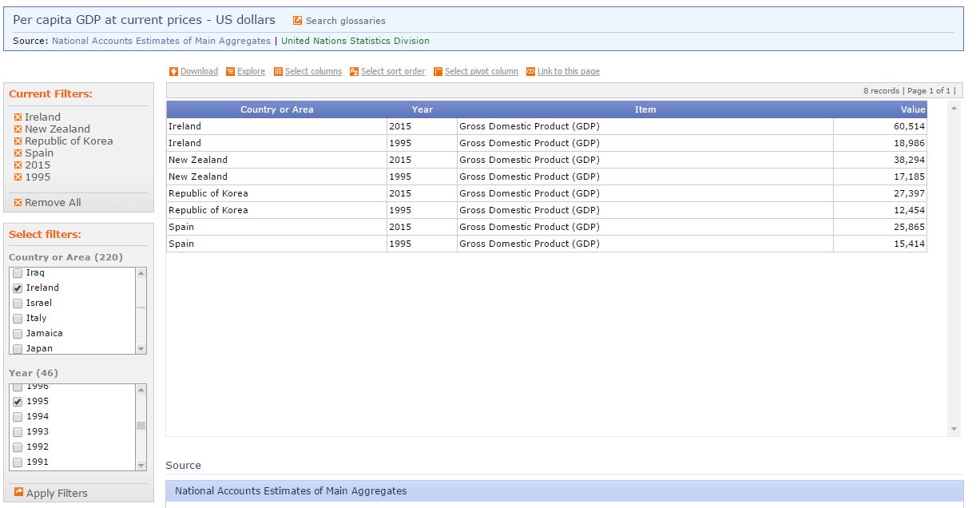Remove the Spain filter via its X icon
This screenshot has height=508, width=980.
click(x=18, y=153)
